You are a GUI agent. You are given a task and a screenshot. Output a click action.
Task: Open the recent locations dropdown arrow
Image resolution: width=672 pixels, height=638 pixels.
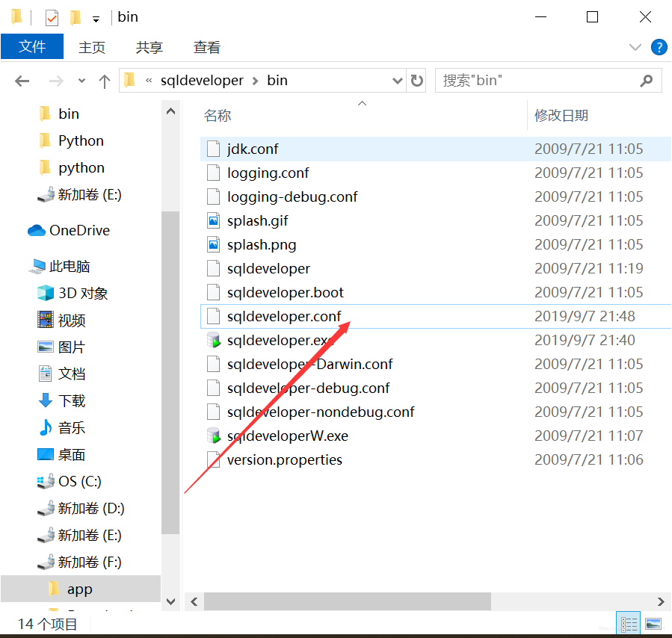click(82, 81)
